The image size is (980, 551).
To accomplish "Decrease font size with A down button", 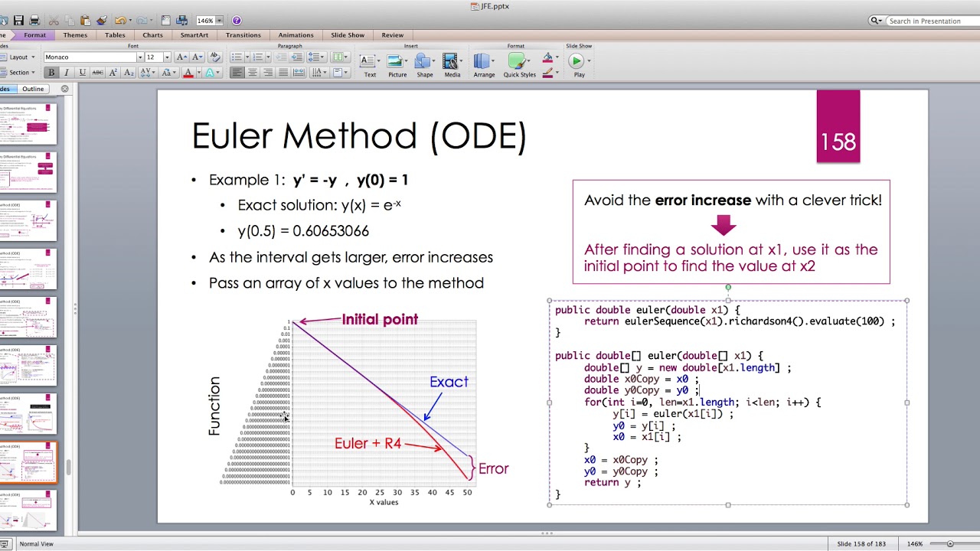I will 197,57.
